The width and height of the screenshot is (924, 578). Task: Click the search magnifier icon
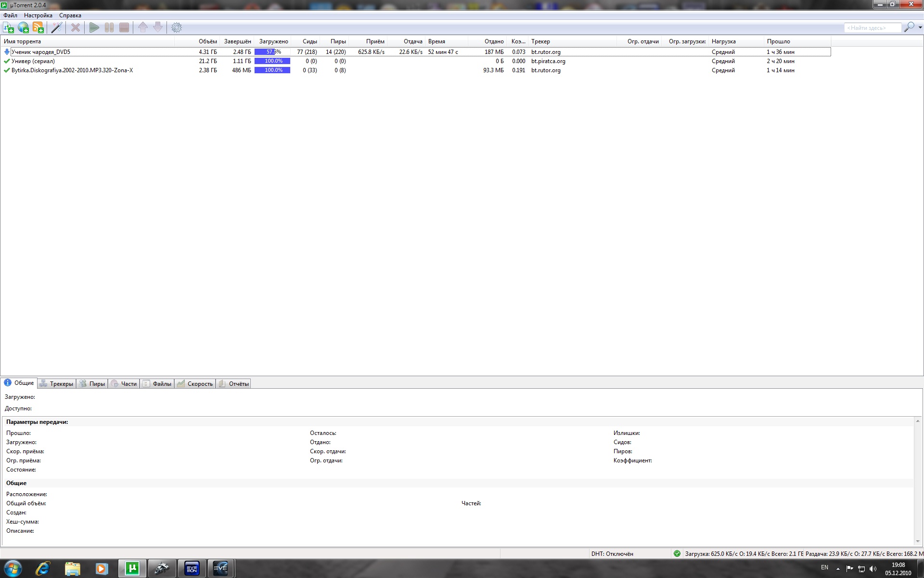[909, 27]
